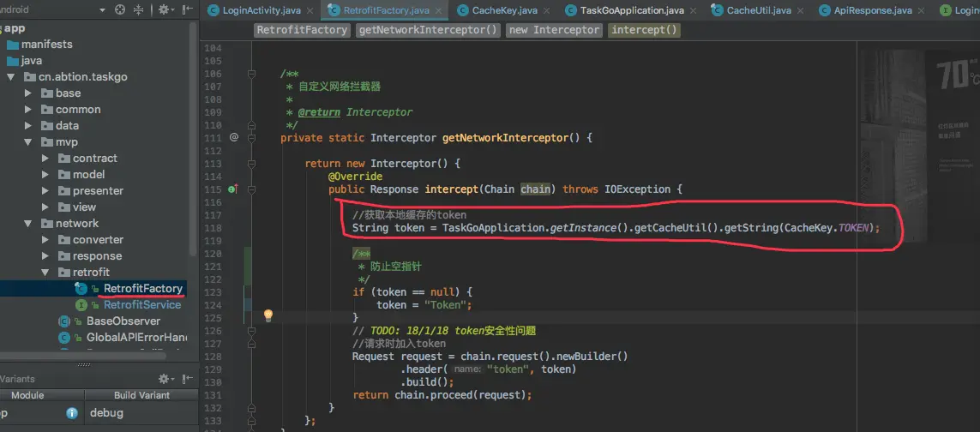Expand the data package
The width and height of the screenshot is (980, 432).
coord(27,126)
